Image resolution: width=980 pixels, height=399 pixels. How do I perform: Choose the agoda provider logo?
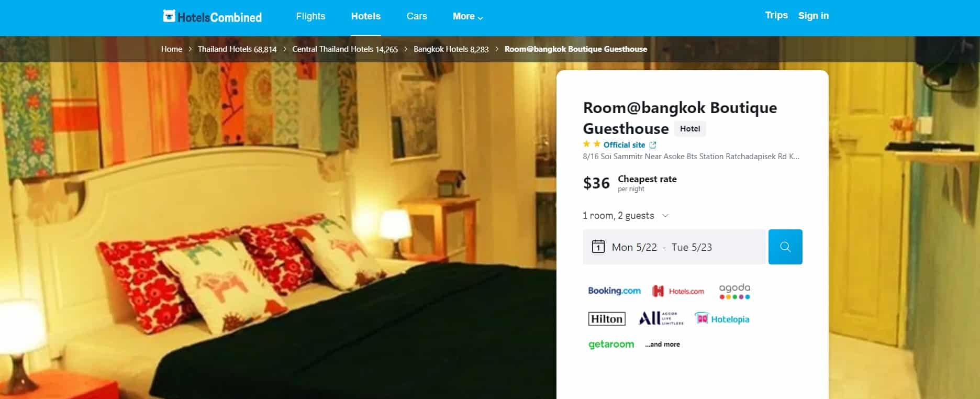click(734, 291)
